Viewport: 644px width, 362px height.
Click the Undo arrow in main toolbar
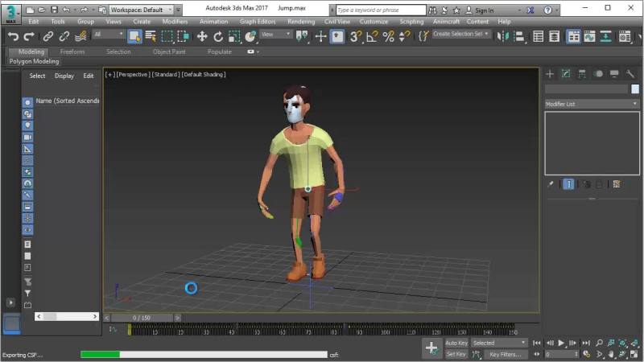pyautogui.click(x=13, y=36)
